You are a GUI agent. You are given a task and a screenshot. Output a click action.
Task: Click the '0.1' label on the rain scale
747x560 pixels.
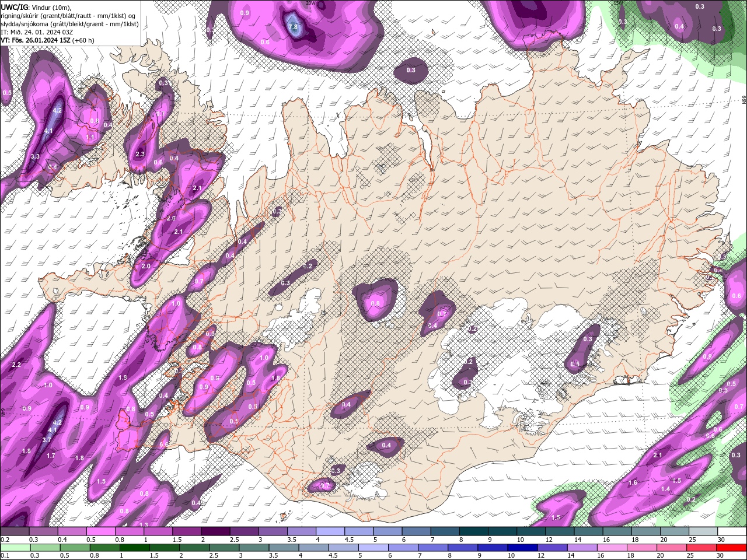pos(5,555)
